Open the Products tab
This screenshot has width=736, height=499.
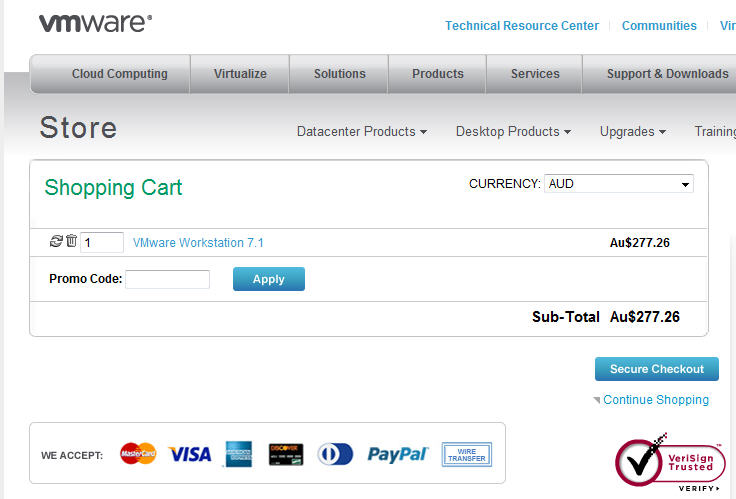437,74
